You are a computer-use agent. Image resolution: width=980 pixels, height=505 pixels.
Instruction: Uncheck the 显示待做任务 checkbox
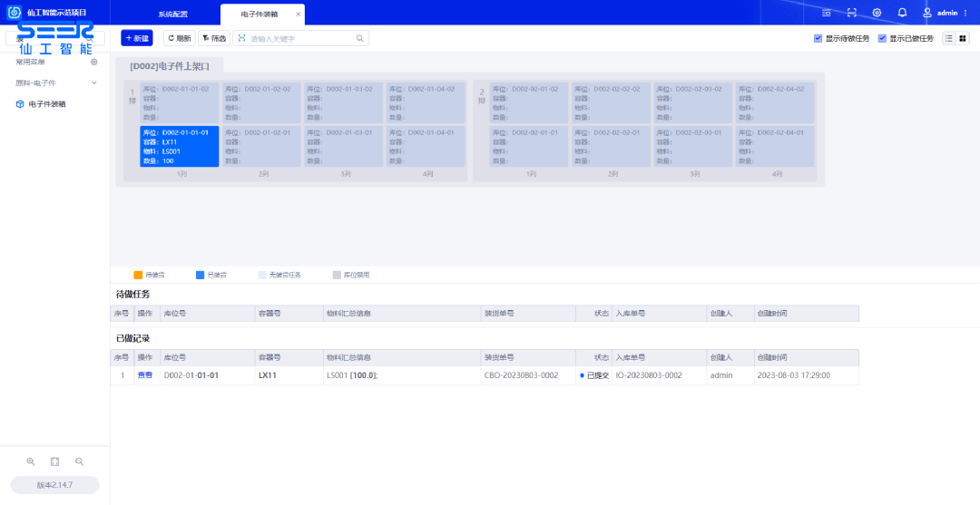tap(818, 38)
